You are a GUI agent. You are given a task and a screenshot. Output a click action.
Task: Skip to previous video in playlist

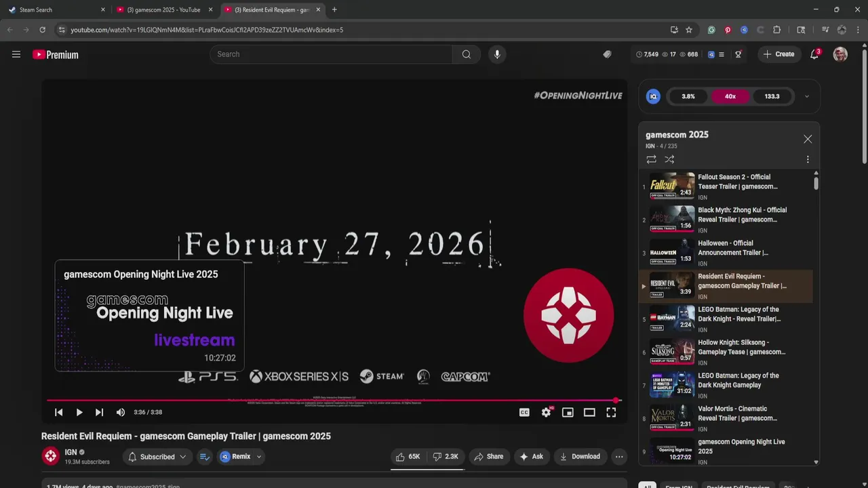pos(59,412)
